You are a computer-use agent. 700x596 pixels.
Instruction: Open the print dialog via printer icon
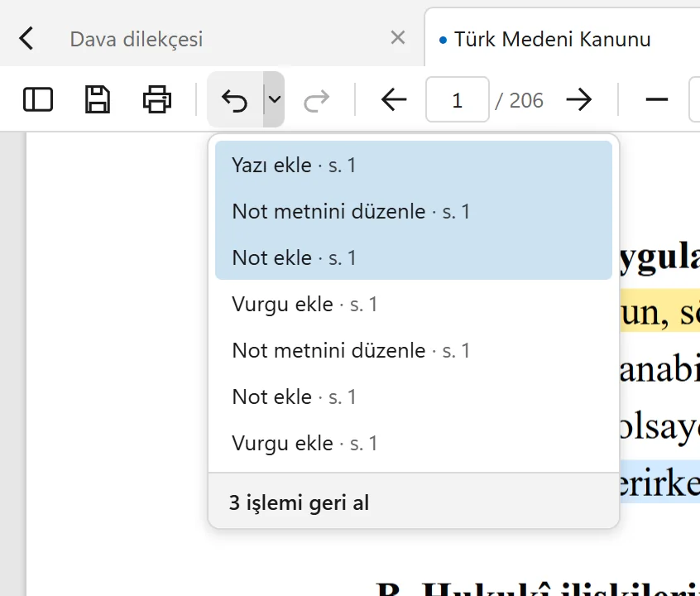(157, 99)
